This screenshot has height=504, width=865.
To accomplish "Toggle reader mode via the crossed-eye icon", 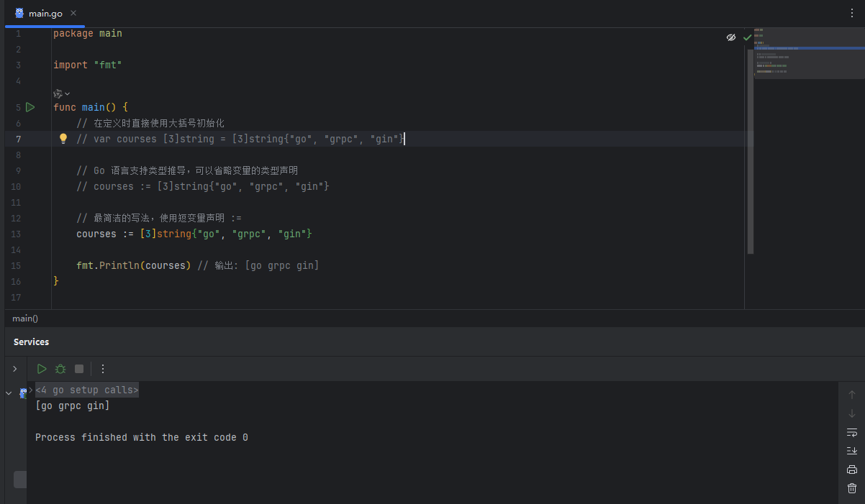I will tap(731, 37).
